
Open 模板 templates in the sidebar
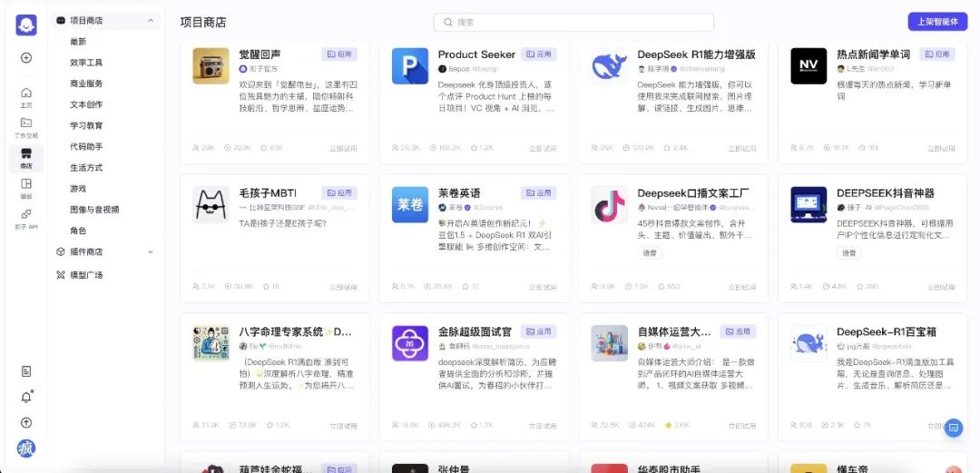pos(26,188)
